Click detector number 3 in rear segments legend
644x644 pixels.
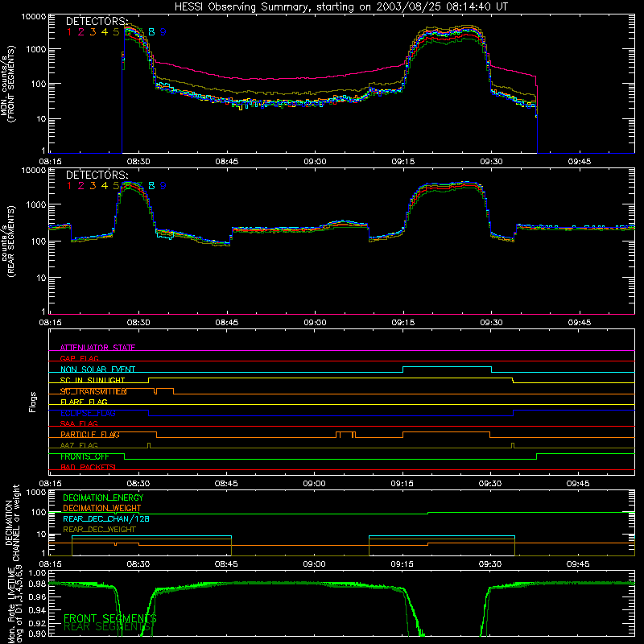(x=93, y=186)
